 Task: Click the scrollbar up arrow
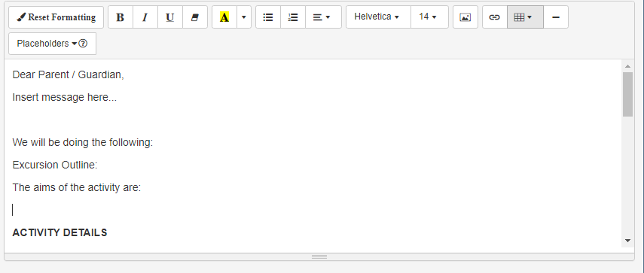click(627, 66)
